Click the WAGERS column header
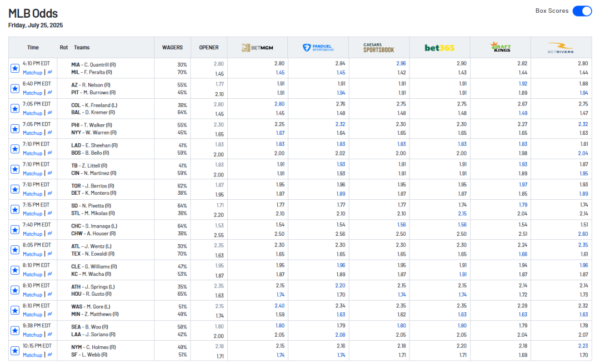 pos(172,47)
